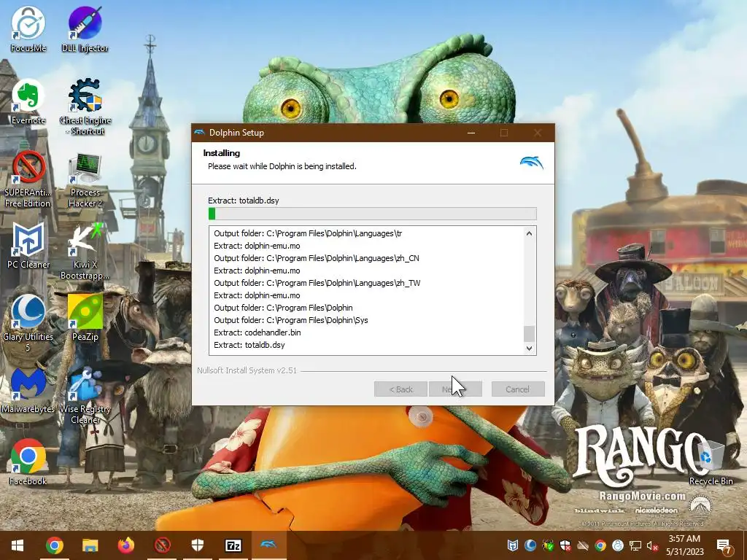The height and width of the screenshot is (560, 747).
Task: Click the install log scrollbar down arrow
Action: point(529,348)
